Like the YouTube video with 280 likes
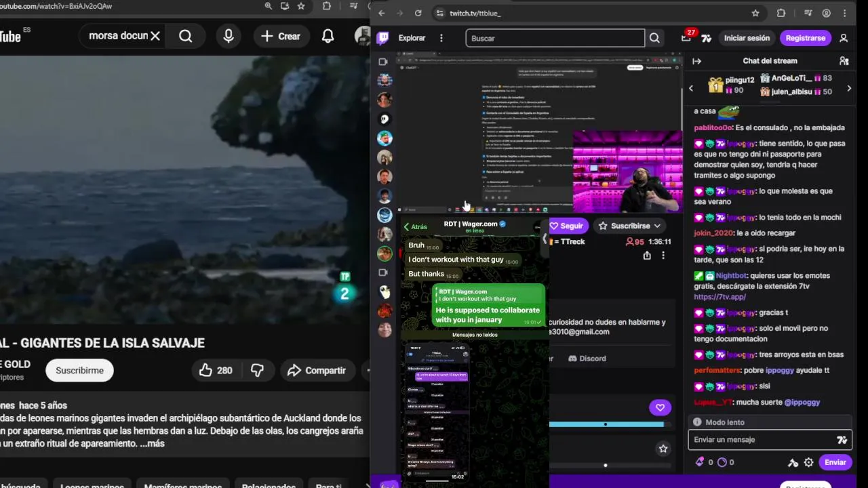868x488 pixels. point(216,370)
